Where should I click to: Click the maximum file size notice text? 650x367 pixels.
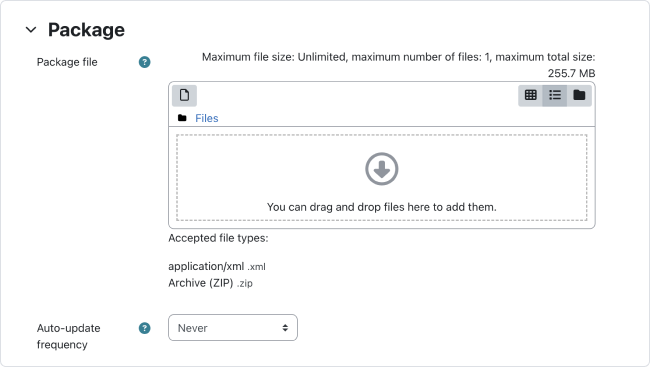click(398, 65)
